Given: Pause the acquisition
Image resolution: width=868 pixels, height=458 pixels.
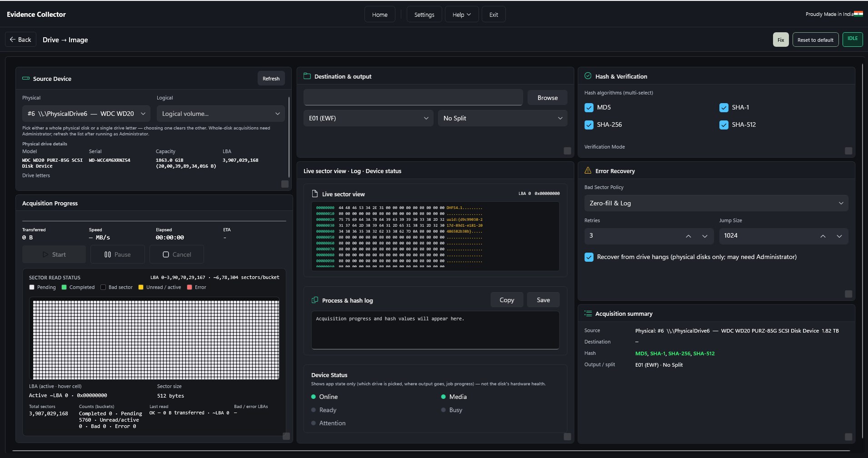Looking at the screenshot, I should pyautogui.click(x=118, y=254).
